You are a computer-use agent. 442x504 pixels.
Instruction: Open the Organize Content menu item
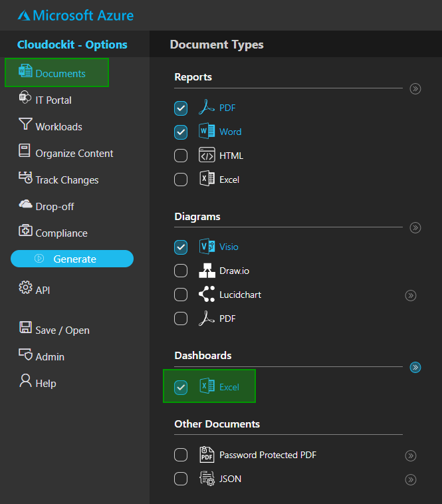pyautogui.click(x=74, y=154)
